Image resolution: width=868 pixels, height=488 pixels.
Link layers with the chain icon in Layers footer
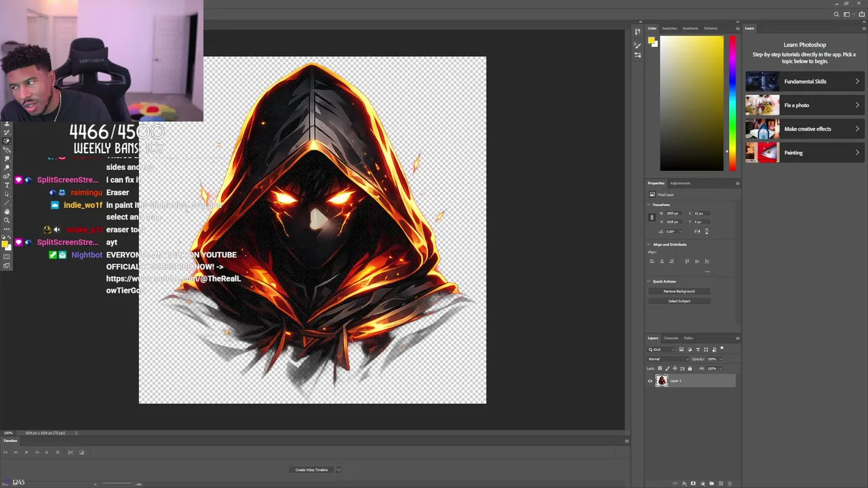click(675, 483)
